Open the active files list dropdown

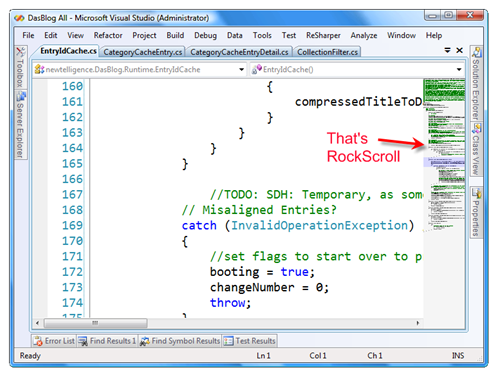pyautogui.click(x=447, y=50)
